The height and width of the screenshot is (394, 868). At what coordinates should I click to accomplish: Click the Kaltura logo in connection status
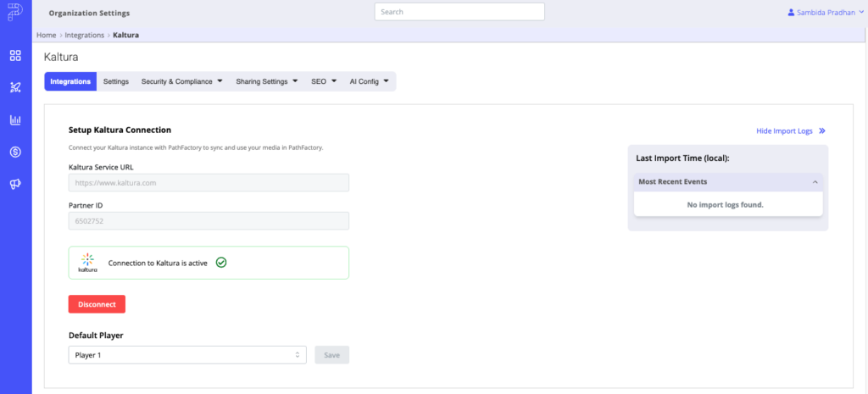click(x=87, y=263)
